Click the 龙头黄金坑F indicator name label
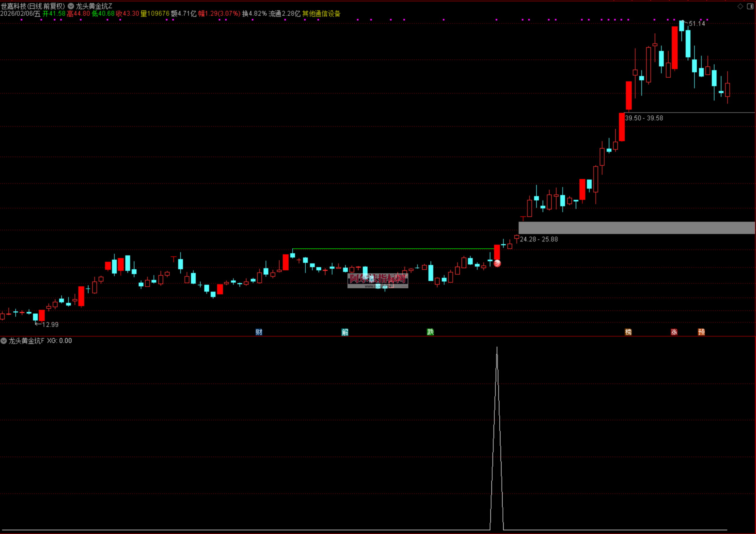Screen dimensions: 756x534 click(x=26, y=341)
